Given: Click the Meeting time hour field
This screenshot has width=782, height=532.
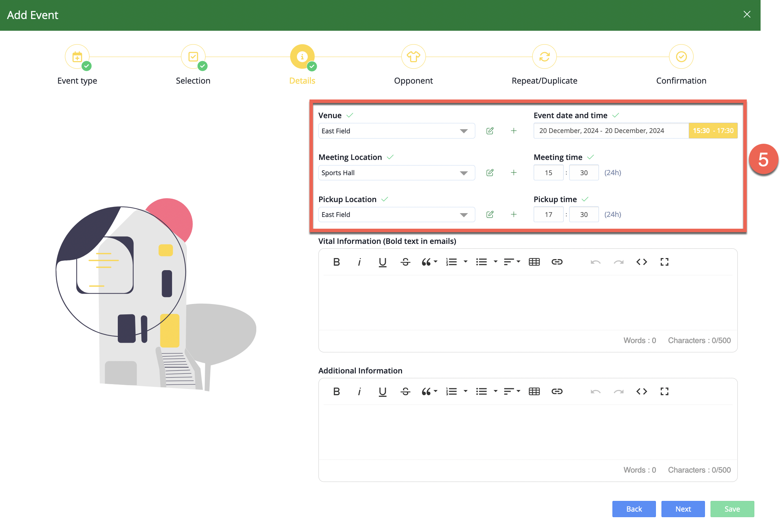Looking at the screenshot, I should (548, 173).
